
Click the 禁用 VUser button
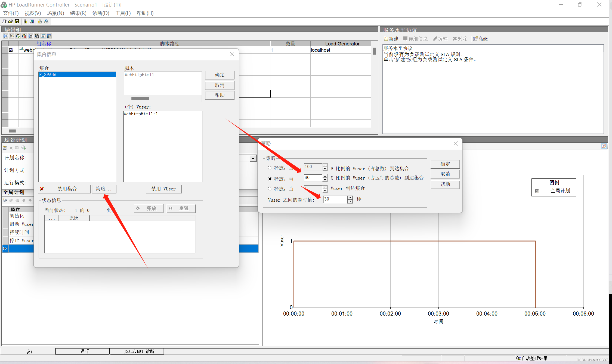point(163,189)
